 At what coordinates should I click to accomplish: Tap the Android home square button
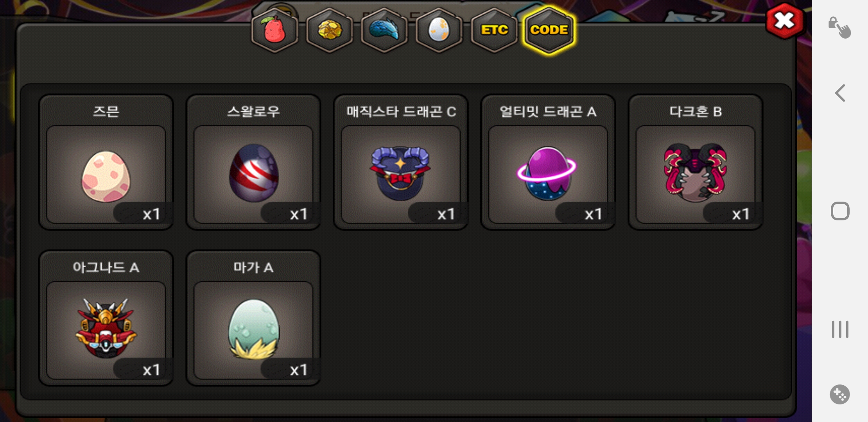click(840, 211)
